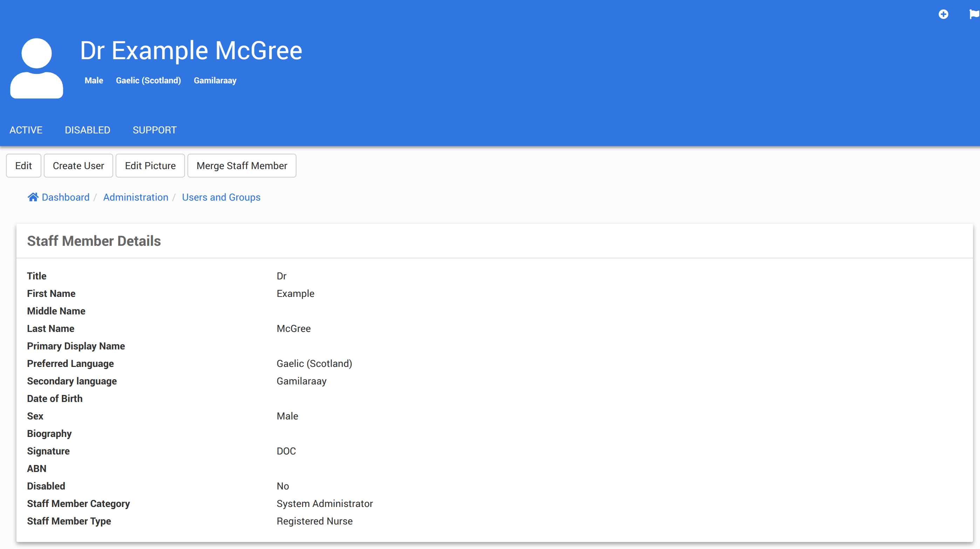Click the Merge Staff Member button
This screenshot has height=549, width=980.
point(241,166)
